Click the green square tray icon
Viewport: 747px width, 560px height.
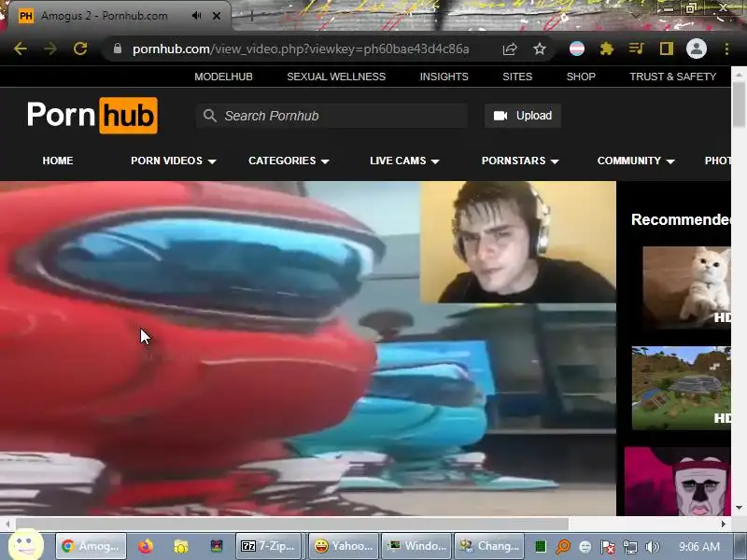click(541, 547)
